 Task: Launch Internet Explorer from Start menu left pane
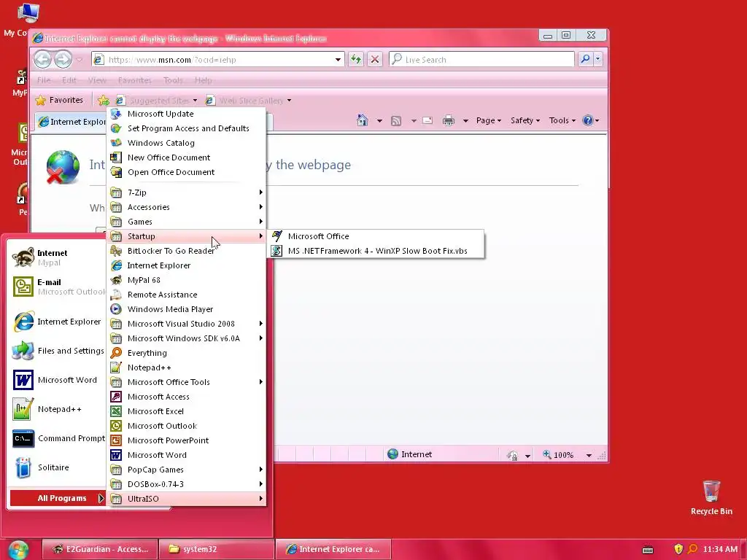tap(57, 322)
